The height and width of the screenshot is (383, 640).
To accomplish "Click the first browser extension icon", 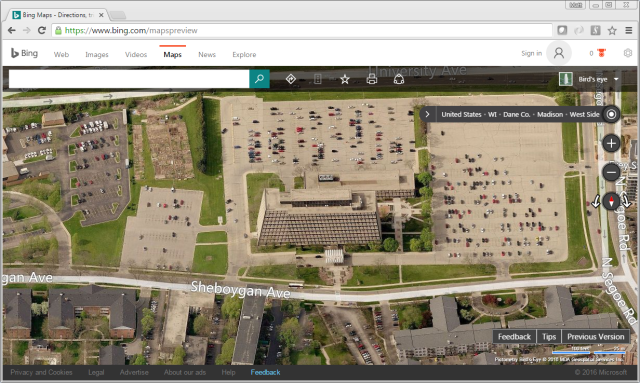I will click(562, 30).
